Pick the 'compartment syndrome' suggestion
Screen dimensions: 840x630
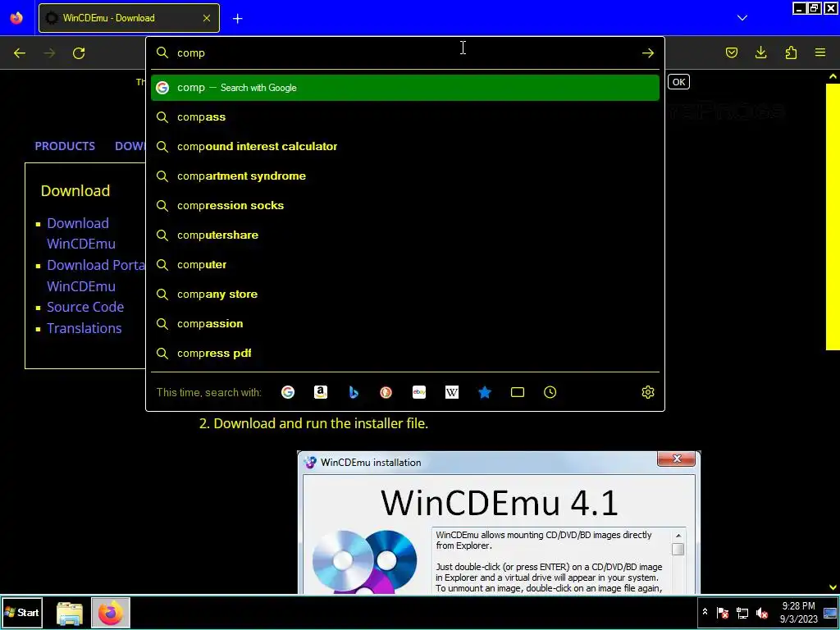(x=405, y=176)
